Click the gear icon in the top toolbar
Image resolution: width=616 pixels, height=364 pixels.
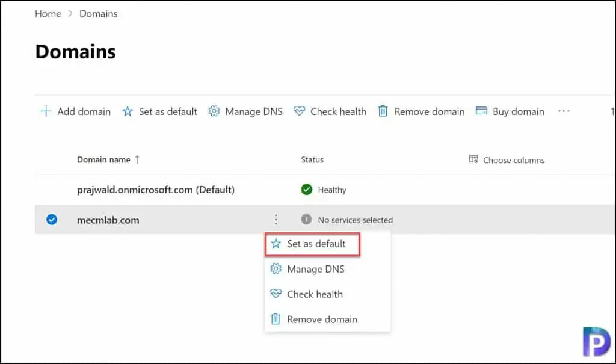(214, 111)
